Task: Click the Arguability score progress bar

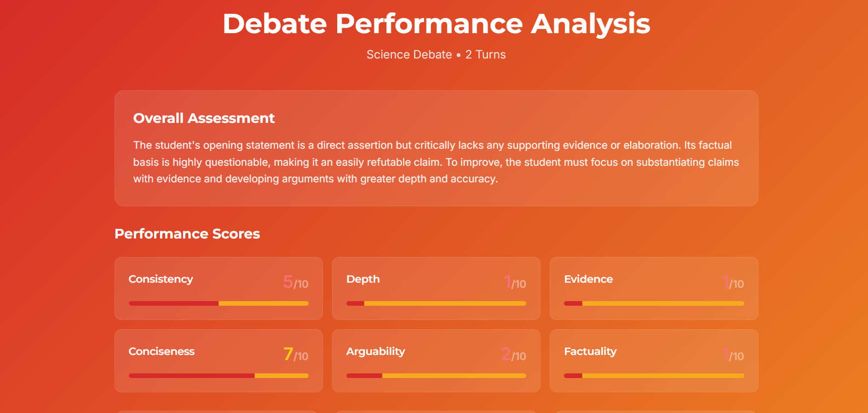Action: tap(436, 376)
